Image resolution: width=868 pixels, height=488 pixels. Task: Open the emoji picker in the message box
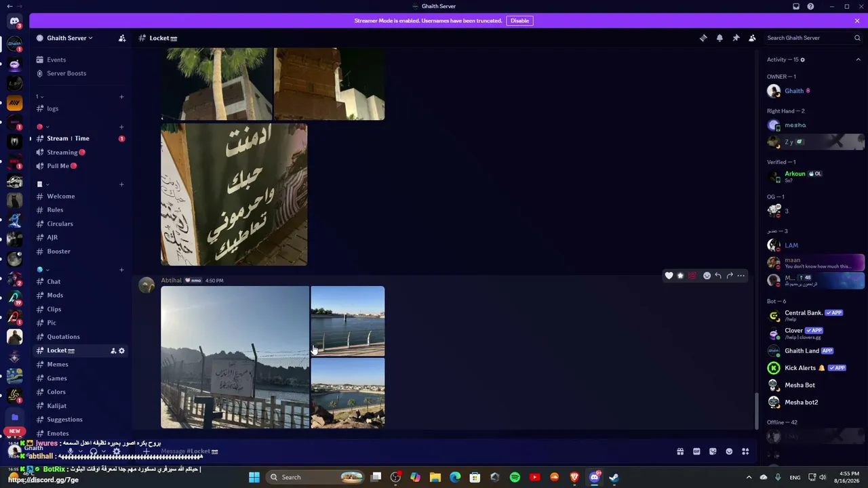click(x=729, y=451)
